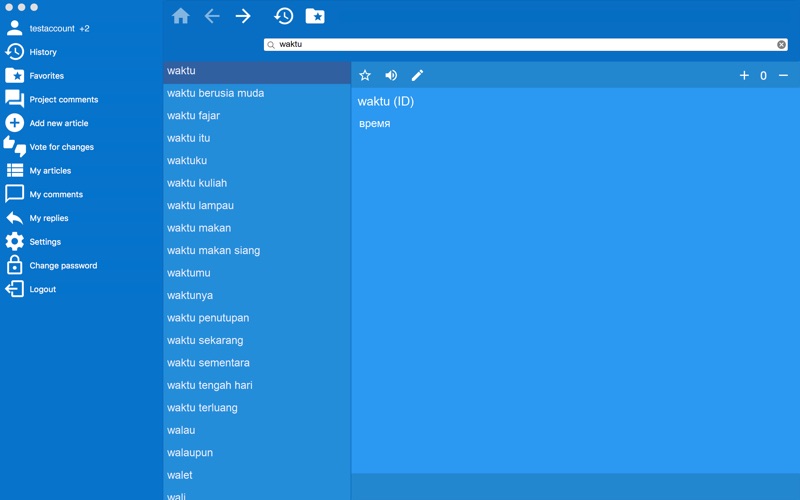The width and height of the screenshot is (800, 500).
Task: Click the translation 'время'
Action: click(374, 123)
